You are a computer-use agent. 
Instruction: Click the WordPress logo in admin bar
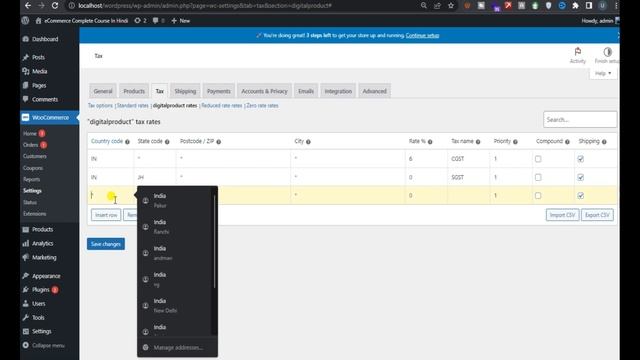pyautogui.click(x=25, y=20)
